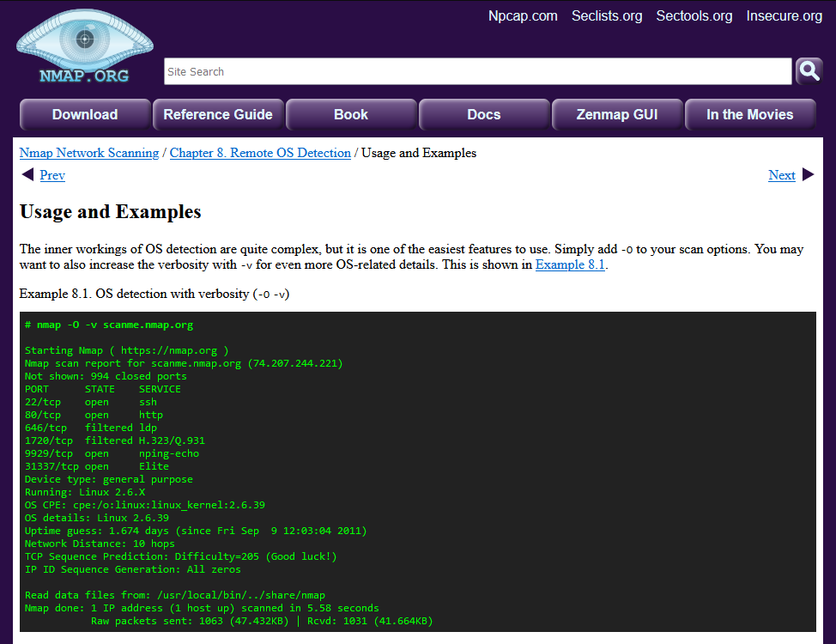Click the 'Raw packets sent: 1063' line
The height and width of the screenshot is (644, 836).
point(262,621)
